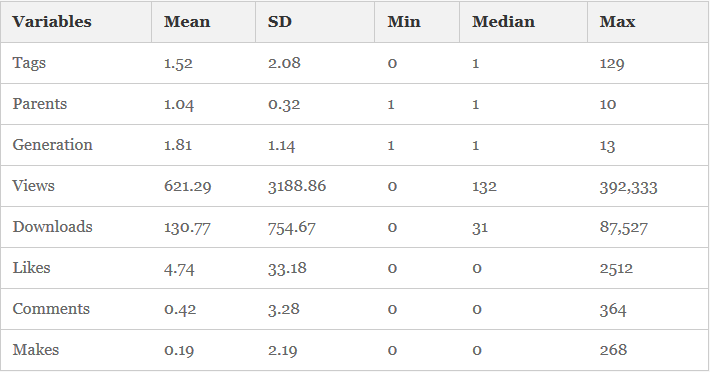Click the Variables column header
710x372 pixels.
(52, 22)
